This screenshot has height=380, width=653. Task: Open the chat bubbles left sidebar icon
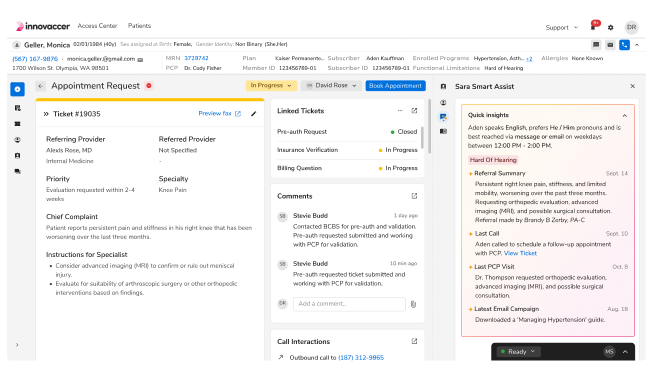17,171
